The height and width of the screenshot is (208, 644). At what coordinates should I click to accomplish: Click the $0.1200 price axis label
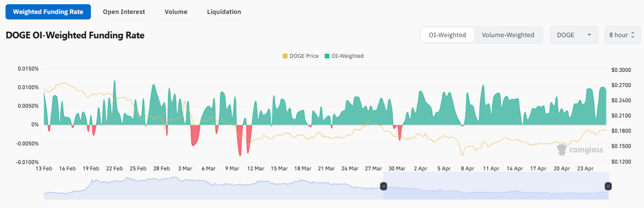621,162
